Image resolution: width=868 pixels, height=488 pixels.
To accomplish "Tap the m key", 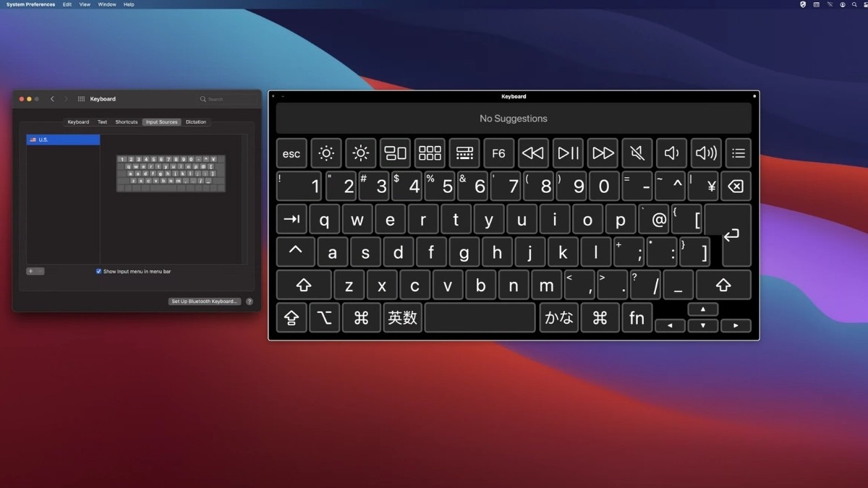I will (546, 285).
